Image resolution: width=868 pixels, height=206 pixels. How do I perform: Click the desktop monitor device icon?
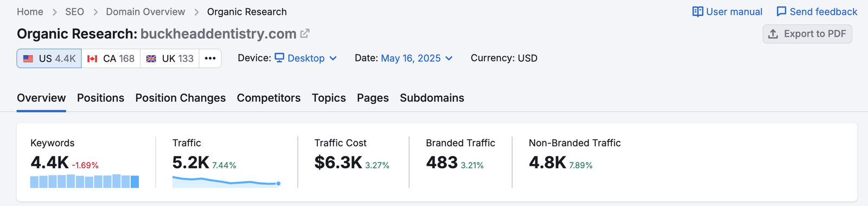coord(279,58)
